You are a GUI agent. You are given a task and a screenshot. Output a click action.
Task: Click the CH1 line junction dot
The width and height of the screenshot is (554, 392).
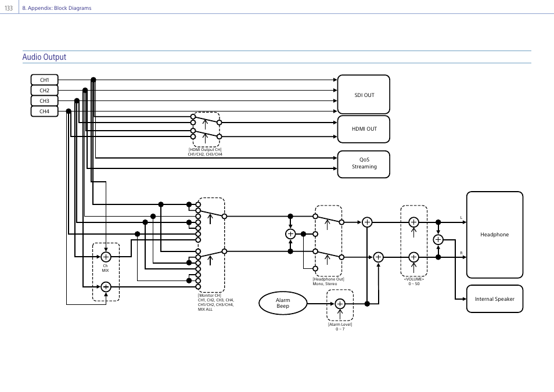(93, 80)
